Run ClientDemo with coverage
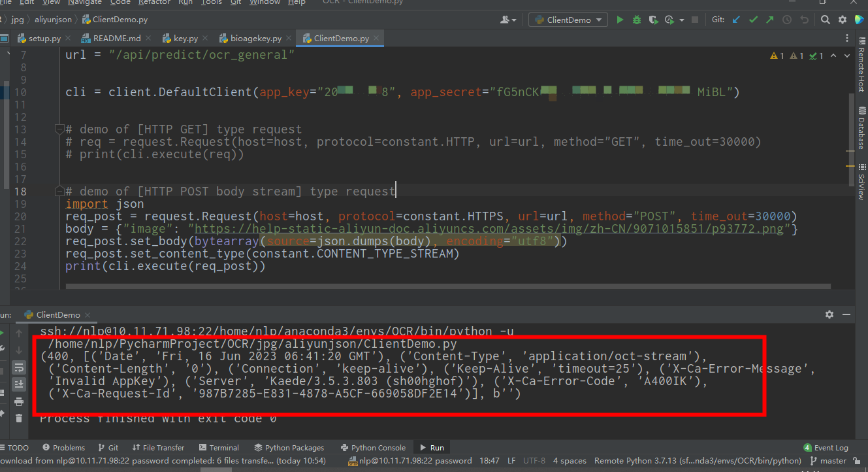This screenshot has width=868, height=472. [x=652, y=20]
